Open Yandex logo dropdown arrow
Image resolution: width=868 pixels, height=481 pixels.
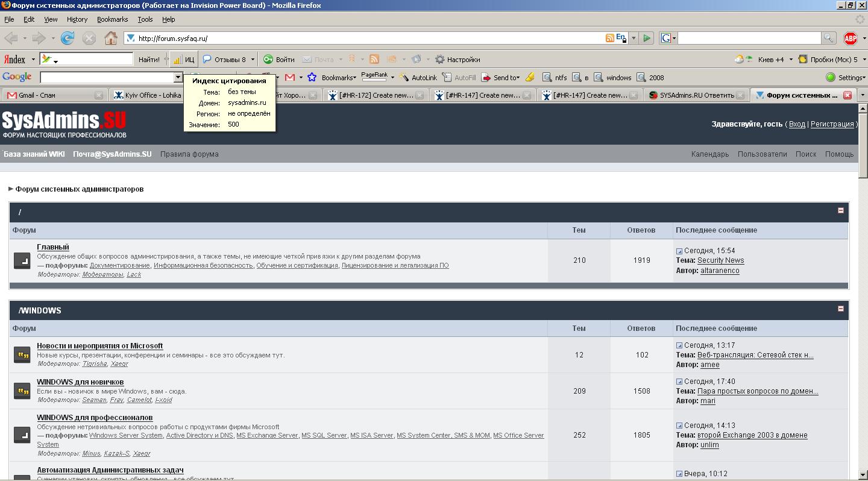[x=33, y=60]
